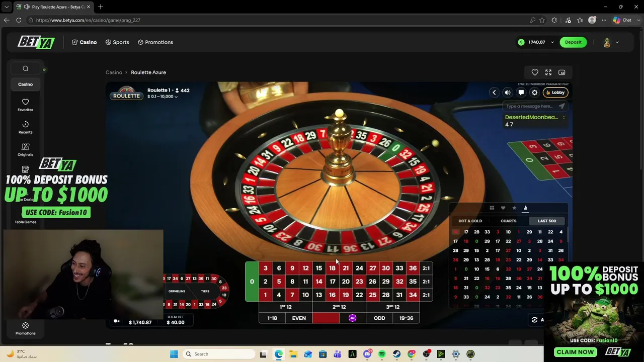Click the Claim Now button
The image size is (644, 362).
[576, 352]
